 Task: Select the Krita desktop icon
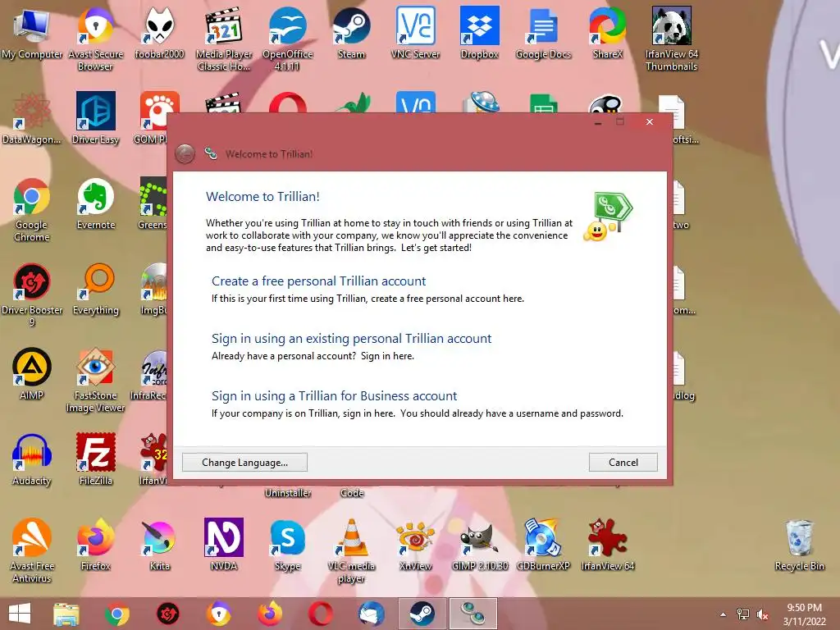pos(159,545)
